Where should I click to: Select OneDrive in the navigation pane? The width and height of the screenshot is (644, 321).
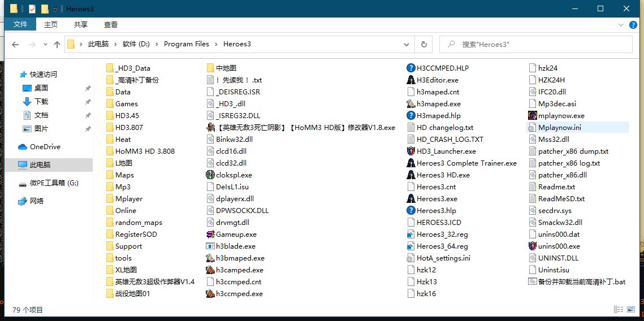[45, 147]
